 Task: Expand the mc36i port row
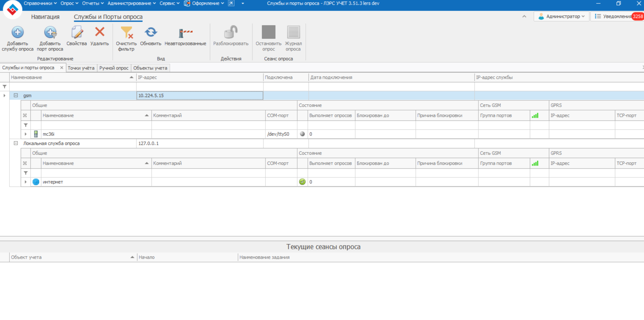click(26, 134)
